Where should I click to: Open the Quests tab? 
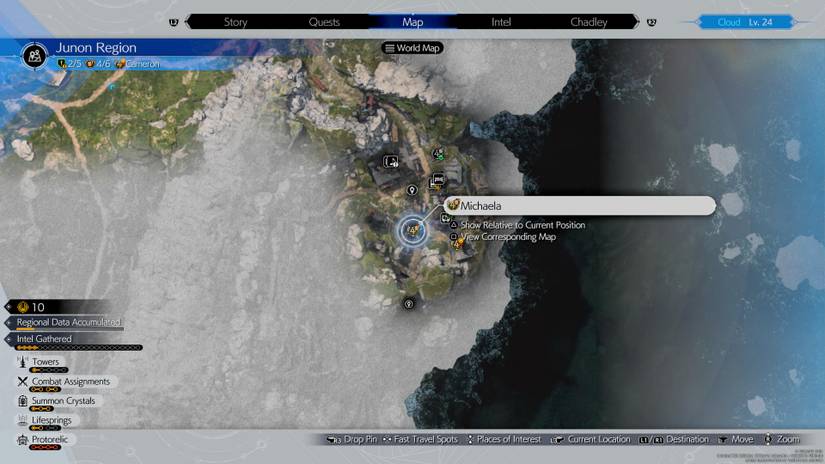(324, 21)
